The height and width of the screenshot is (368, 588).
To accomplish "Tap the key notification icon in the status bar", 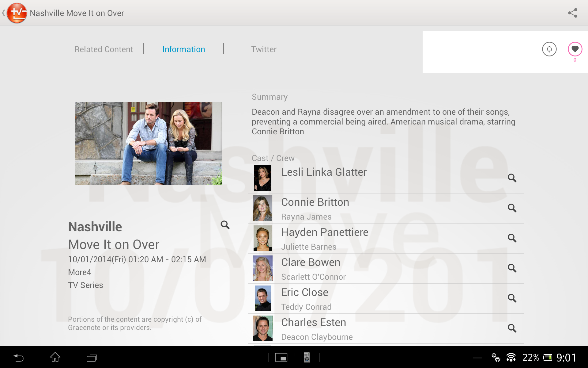I will click(x=496, y=358).
